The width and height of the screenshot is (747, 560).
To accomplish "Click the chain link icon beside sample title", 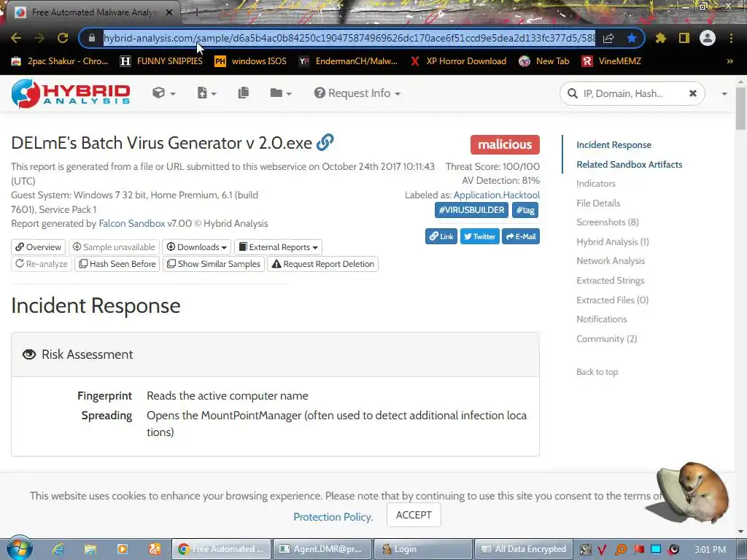I will 325,142.
